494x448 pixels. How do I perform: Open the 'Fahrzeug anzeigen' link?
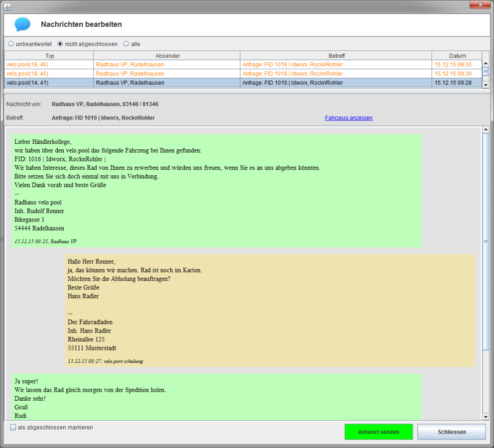pyautogui.click(x=349, y=118)
